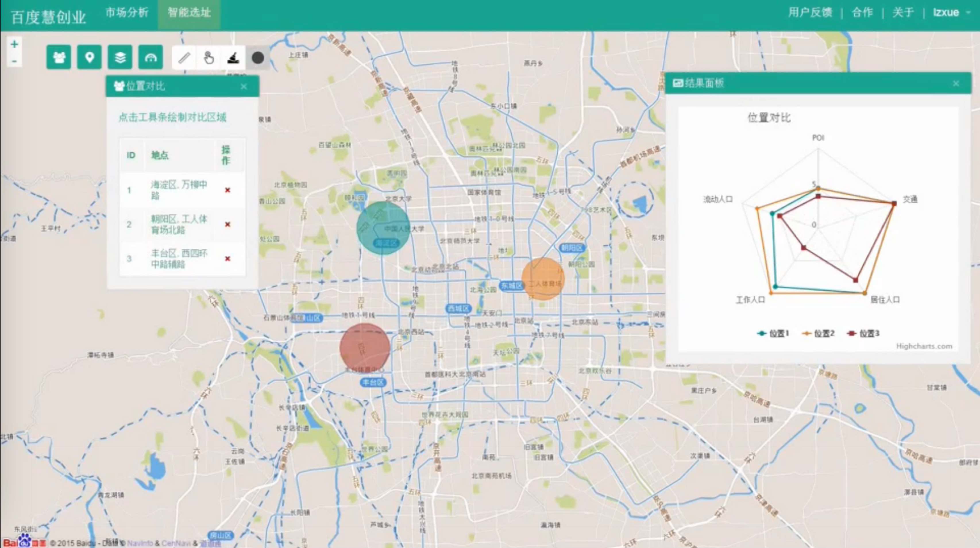Screen dimensions: 980x548
Task: Click the gauge dashboard toolbar button
Action: click(x=151, y=57)
